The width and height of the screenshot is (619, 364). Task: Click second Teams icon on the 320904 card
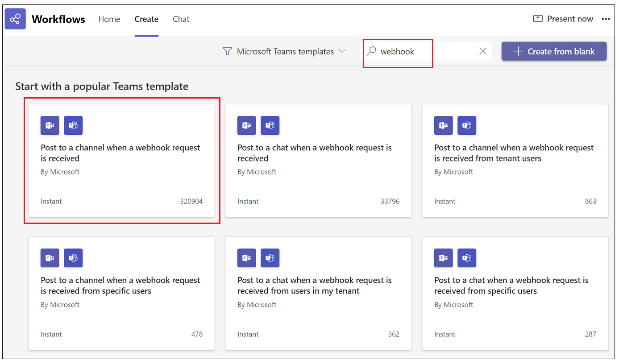[73, 125]
